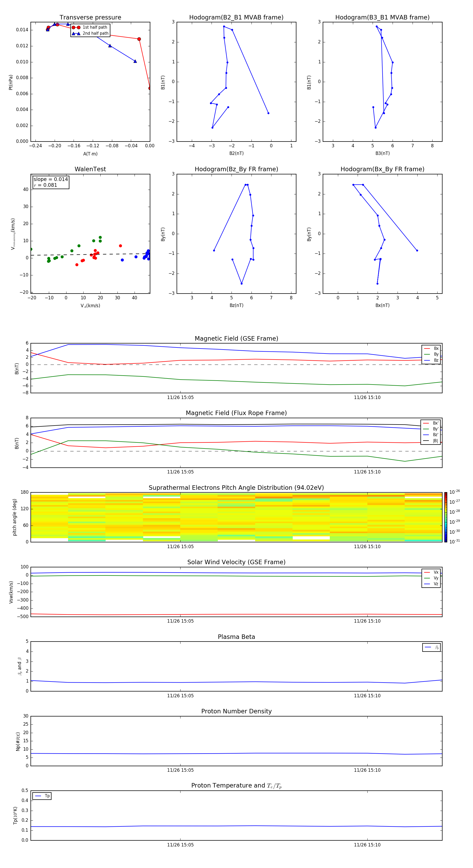Click the "Bx(nT)" x-axis label
The image size is (473, 868).
[x=382, y=305]
